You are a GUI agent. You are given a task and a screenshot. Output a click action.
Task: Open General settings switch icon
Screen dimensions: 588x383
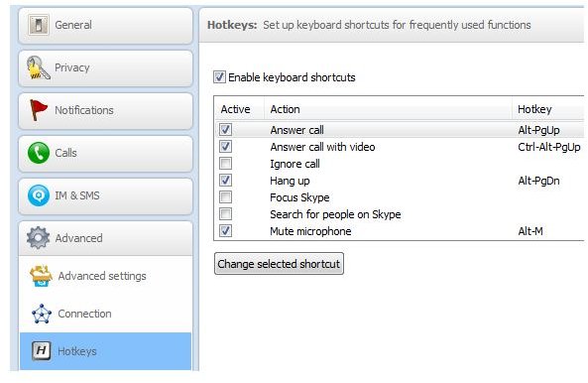[x=39, y=25]
